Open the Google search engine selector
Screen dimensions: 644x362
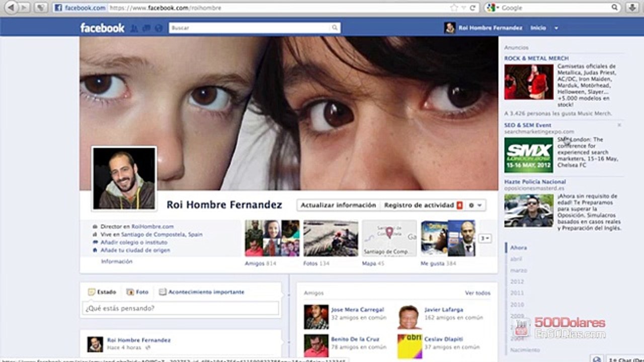tap(493, 8)
